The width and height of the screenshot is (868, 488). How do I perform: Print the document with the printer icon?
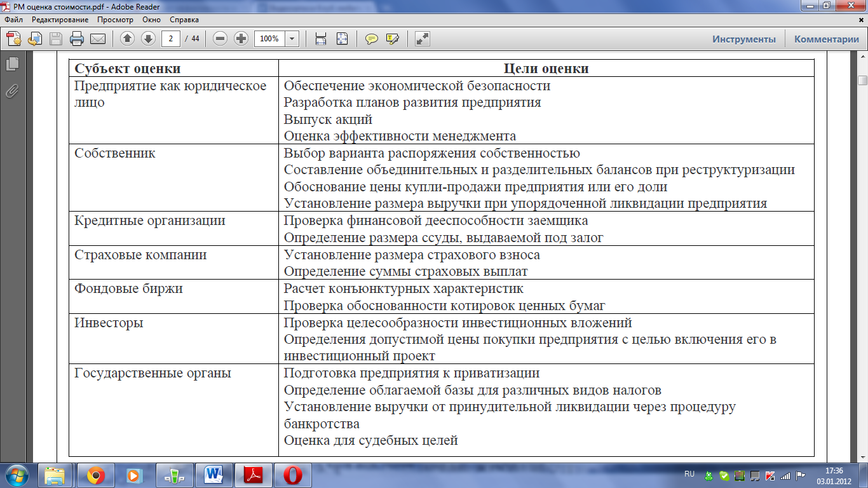coord(77,39)
